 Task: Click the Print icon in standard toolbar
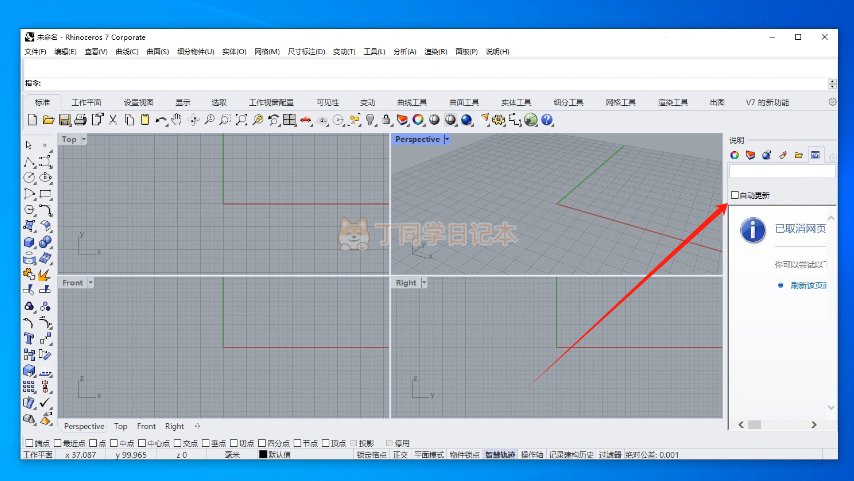click(x=80, y=120)
